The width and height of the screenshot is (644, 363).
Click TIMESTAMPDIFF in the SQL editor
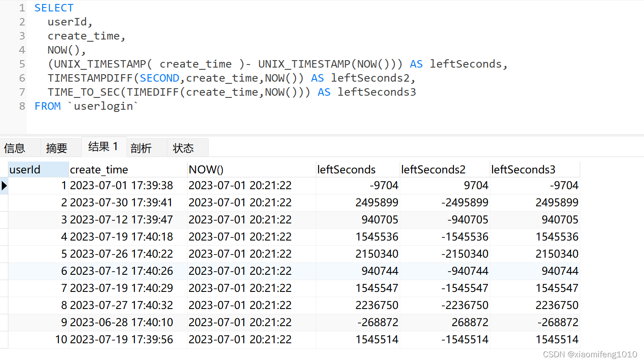tap(90, 78)
